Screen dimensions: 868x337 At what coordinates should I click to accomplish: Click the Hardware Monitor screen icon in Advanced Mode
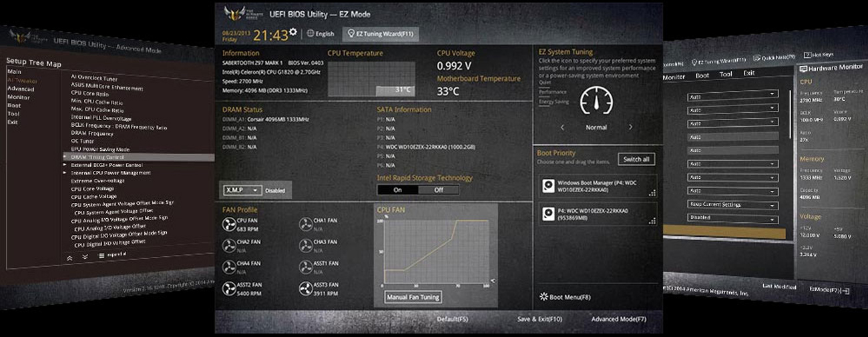coord(804,68)
